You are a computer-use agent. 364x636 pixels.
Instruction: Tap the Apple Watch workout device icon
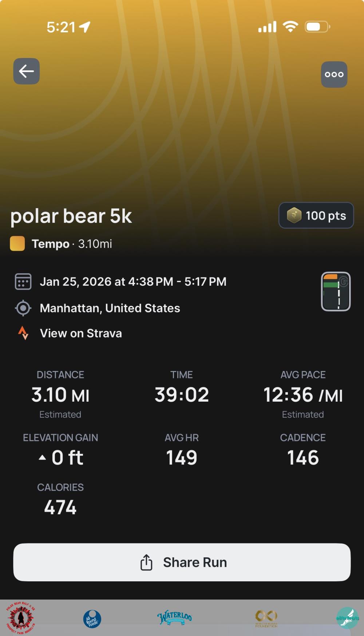point(336,292)
